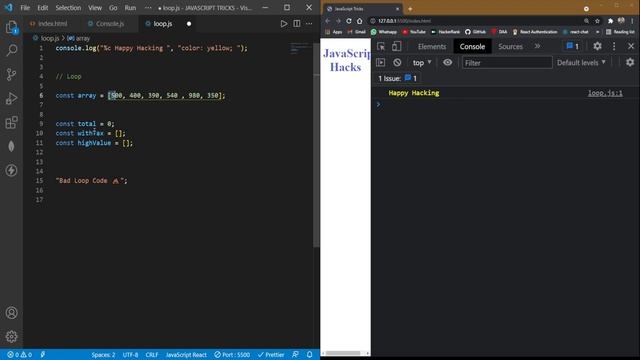The width and height of the screenshot is (640, 360).
Task: Run the code with the play icon
Action: [284, 24]
